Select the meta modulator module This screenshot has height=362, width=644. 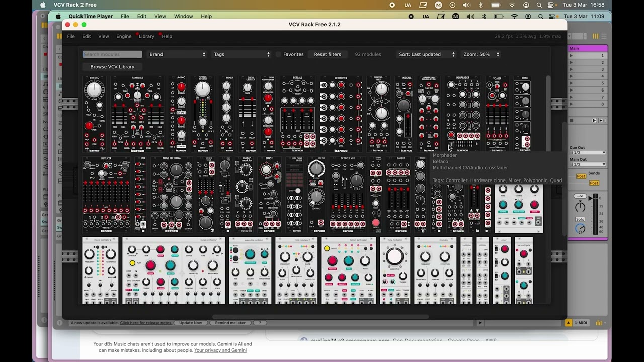click(395, 270)
